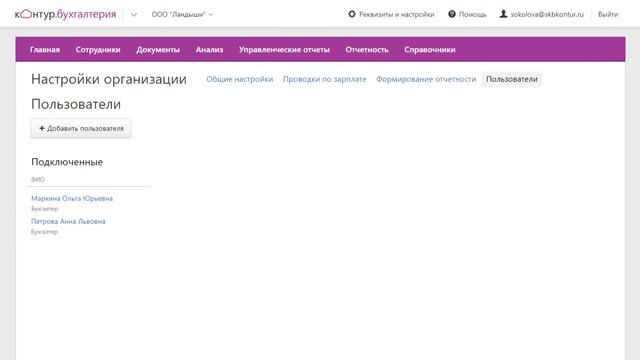Open the Анализ menu item
Viewport: 640px width, 360px height.
(209, 49)
